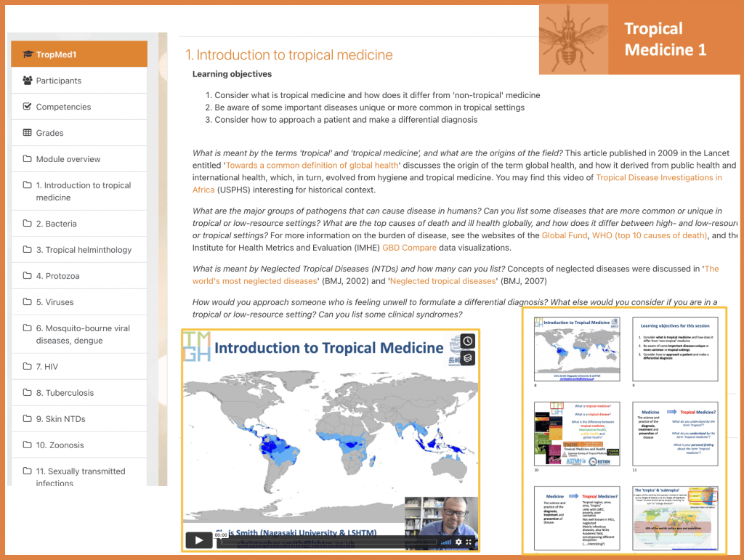Play the Introduction to Tropical Medicine video

click(x=198, y=540)
